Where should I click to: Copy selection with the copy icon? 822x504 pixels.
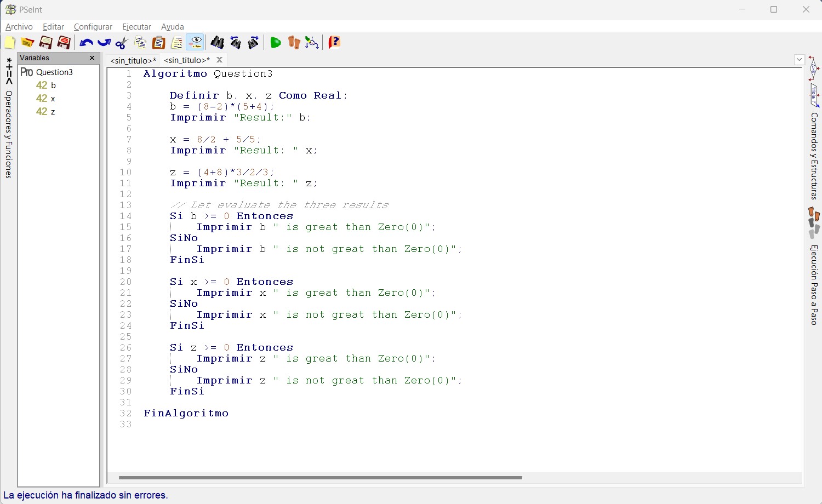coord(140,43)
